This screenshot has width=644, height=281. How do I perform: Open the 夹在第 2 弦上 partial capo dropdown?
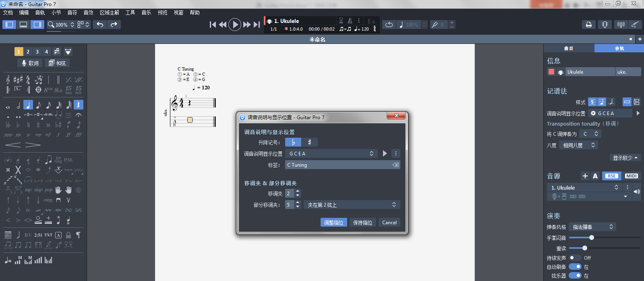[x=351, y=205]
